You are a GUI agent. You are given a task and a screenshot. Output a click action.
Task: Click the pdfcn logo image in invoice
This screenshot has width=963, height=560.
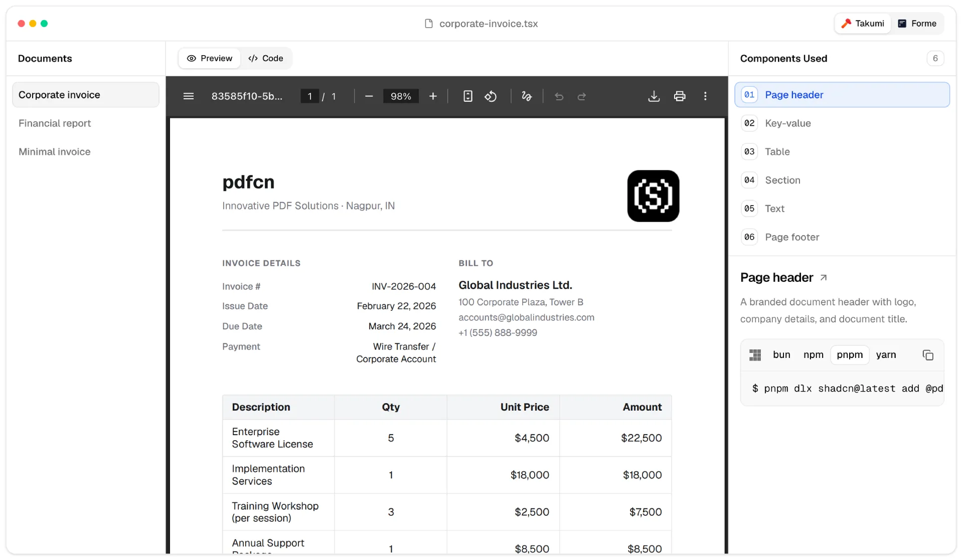coord(653,196)
